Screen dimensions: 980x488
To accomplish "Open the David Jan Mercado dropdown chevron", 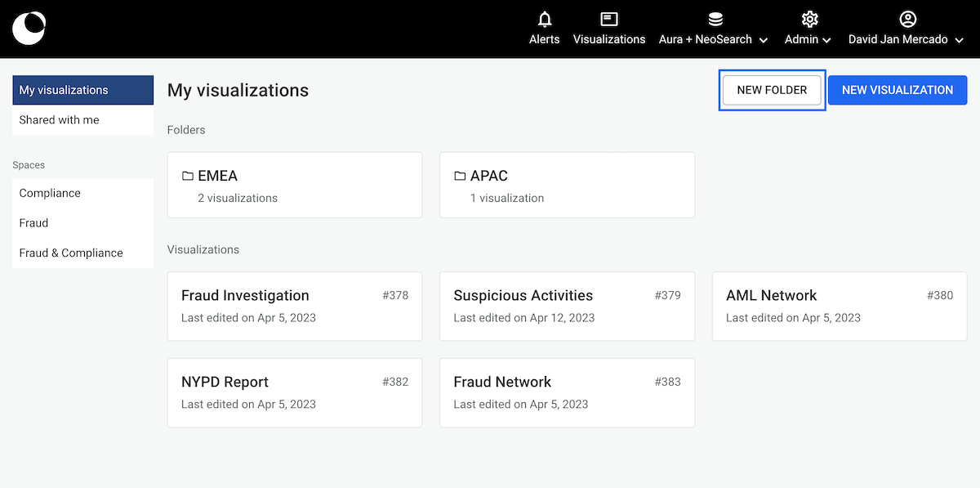I will (958, 40).
